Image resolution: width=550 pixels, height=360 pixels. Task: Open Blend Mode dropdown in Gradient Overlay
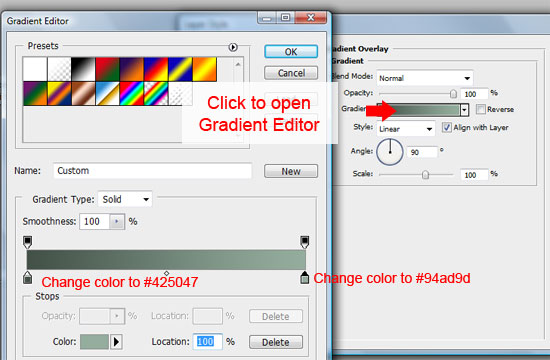tap(425, 78)
